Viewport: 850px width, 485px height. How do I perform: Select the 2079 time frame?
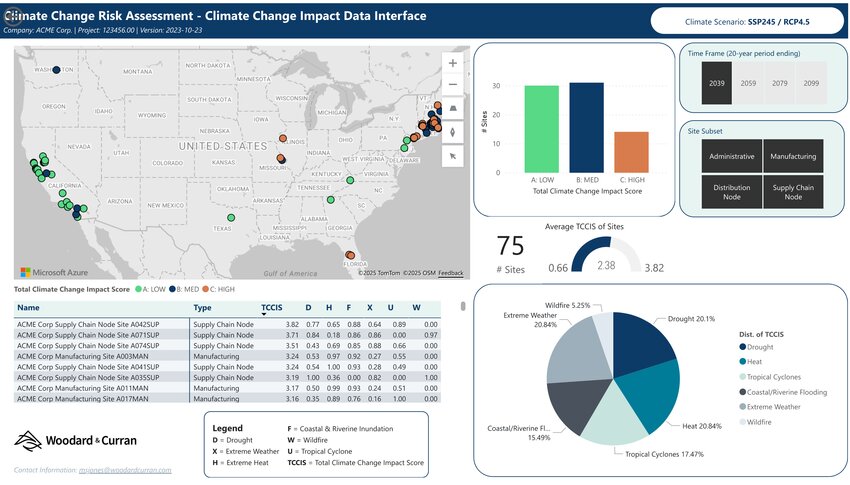coord(780,83)
